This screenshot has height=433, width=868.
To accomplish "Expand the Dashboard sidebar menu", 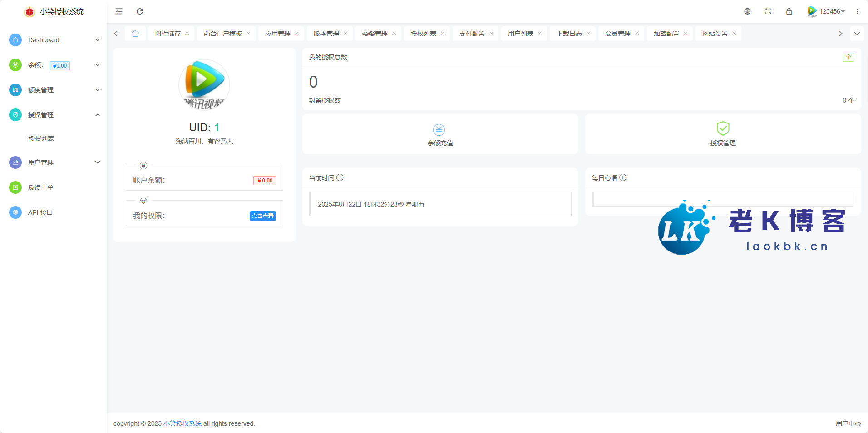I will point(54,40).
